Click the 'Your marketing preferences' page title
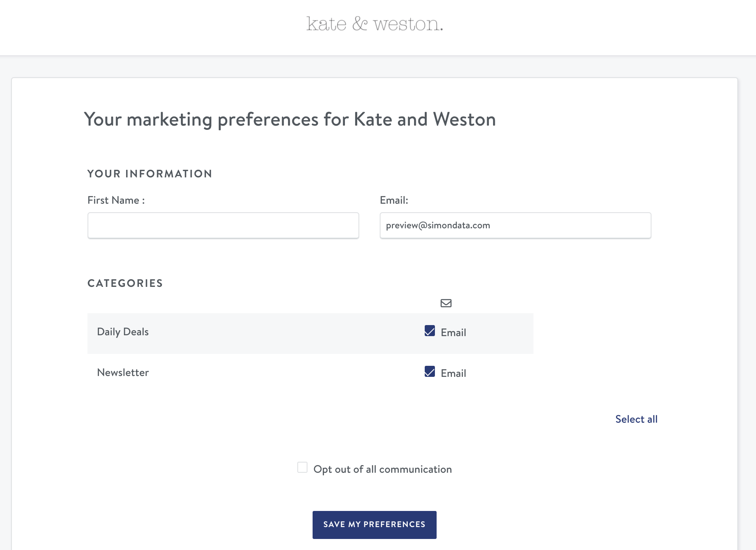 (x=290, y=120)
